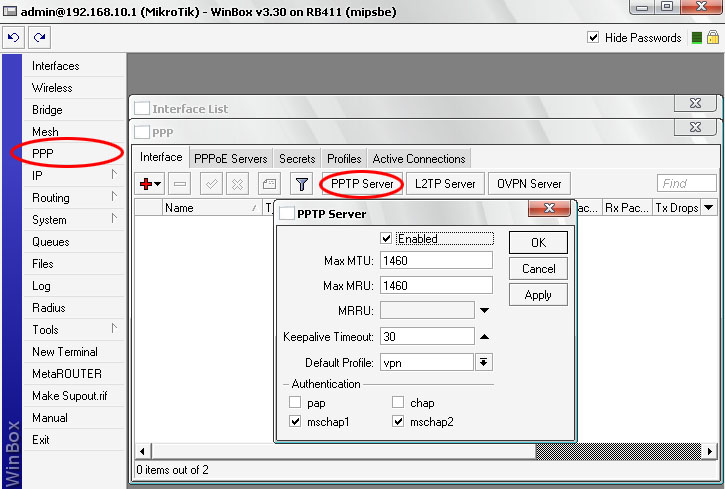725x489 pixels.
Task: Open Wireless in the sidebar menu
Action: coord(74,88)
